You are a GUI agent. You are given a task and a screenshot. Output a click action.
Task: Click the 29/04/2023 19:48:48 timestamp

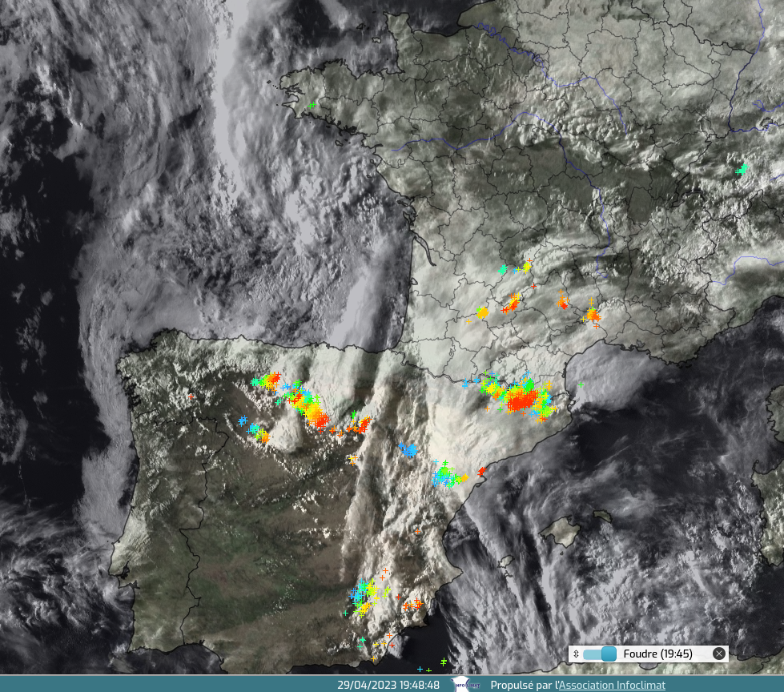pyautogui.click(x=388, y=685)
